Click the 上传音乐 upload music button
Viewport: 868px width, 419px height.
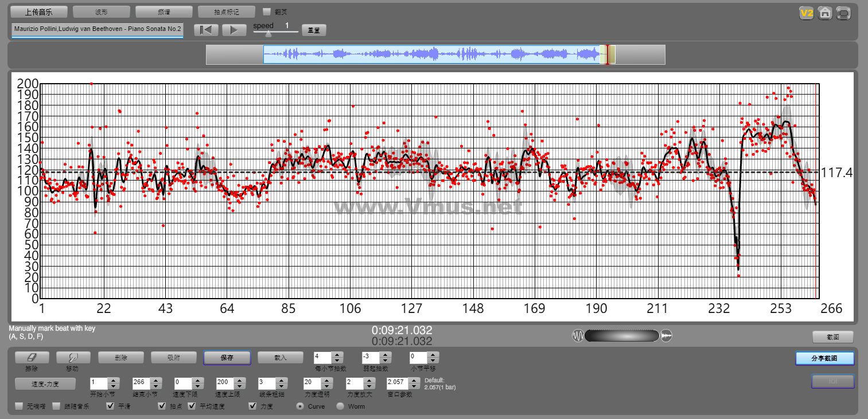(x=39, y=11)
